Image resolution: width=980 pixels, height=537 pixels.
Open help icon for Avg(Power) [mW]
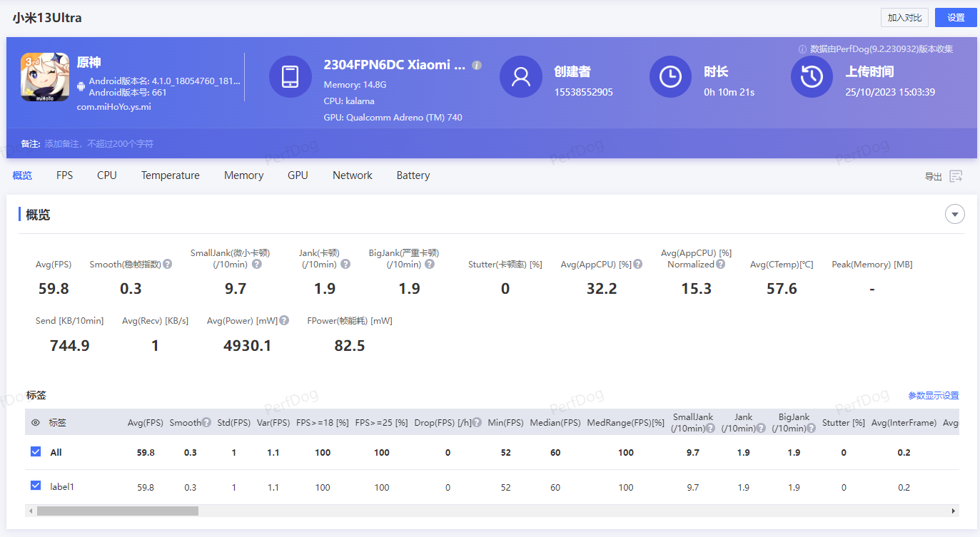[284, 321]
